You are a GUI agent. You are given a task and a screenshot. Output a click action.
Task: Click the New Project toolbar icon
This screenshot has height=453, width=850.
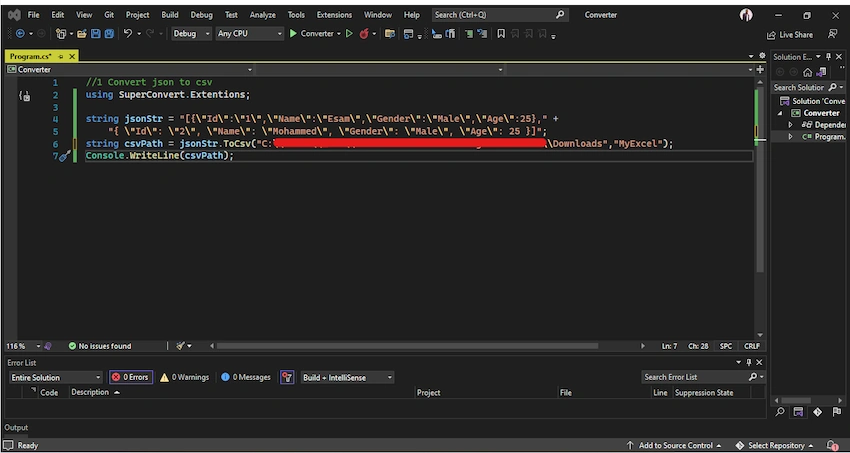61,34
